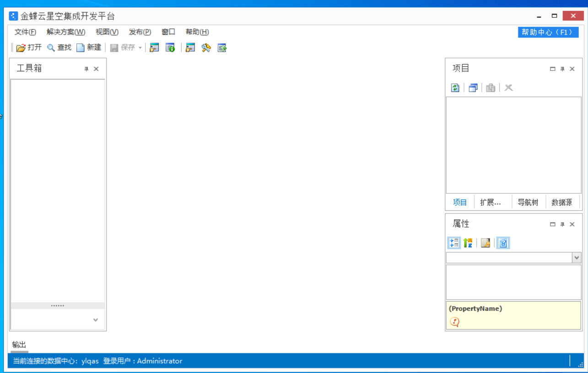Maximize the 属性 panel

(x=552, y=224)
